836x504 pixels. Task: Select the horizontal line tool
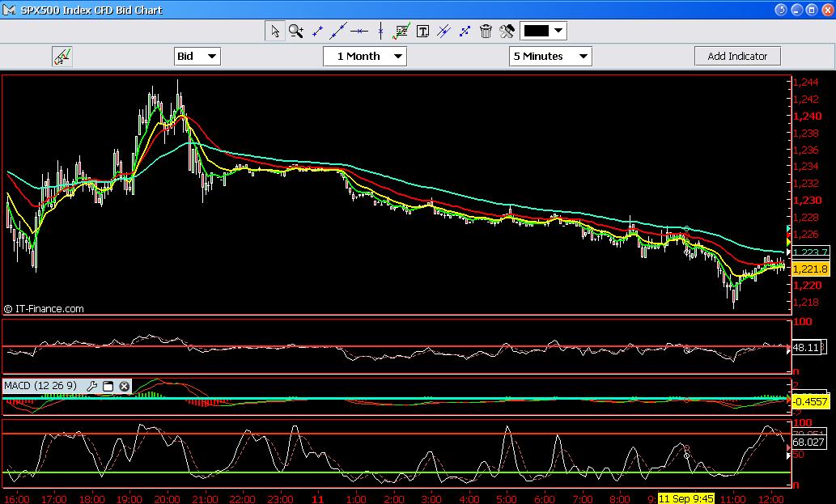[x=359, y=31]
